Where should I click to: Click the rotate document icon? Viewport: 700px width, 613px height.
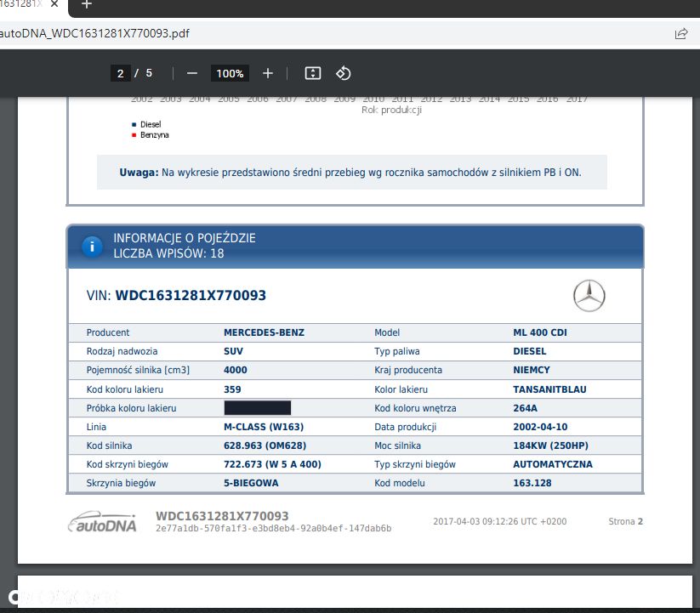(343, 73)
